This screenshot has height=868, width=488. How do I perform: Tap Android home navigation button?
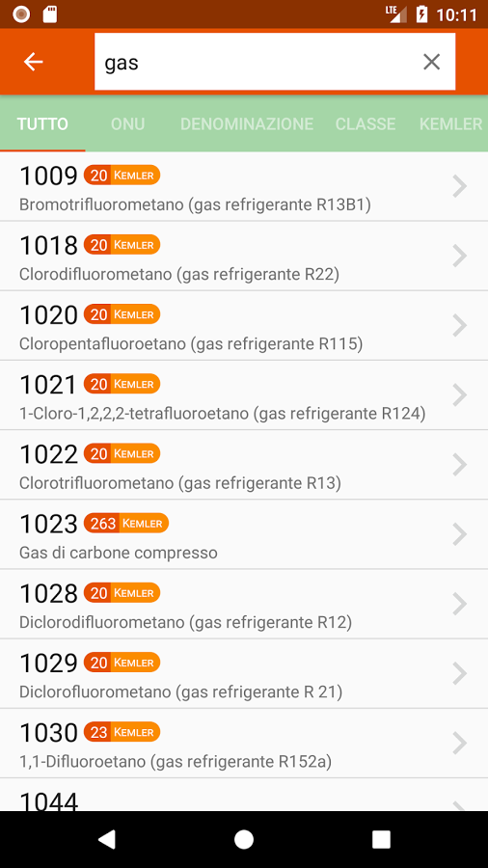tap(243, 839)
